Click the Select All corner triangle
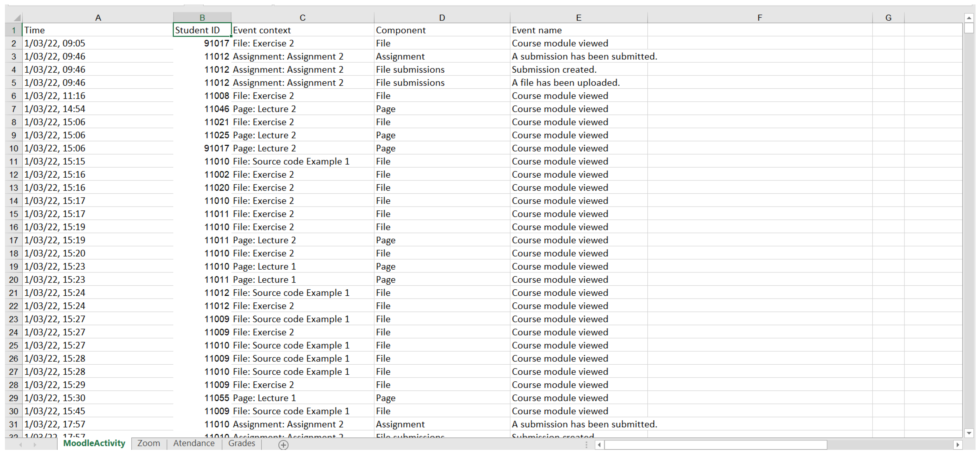The width and height of the screenshot is (980, 454). pos(17,18)
